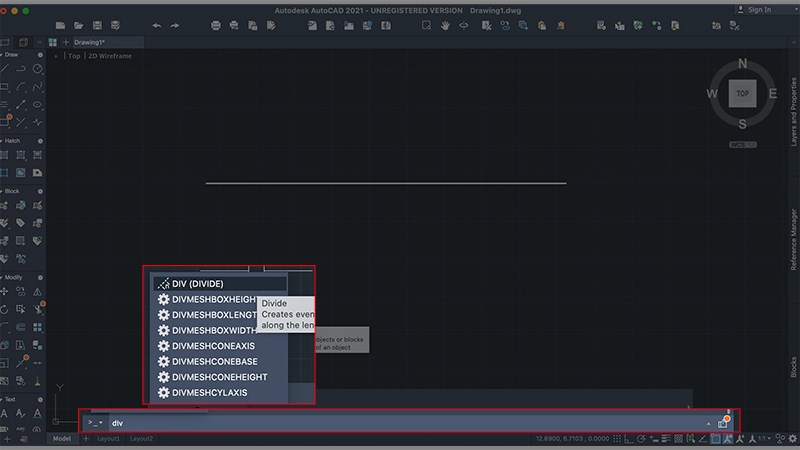Image resolution: width=800 pixels, height=450 pixels.
Task: Open the command line recent commands dropdown
Action: (95, 423)
